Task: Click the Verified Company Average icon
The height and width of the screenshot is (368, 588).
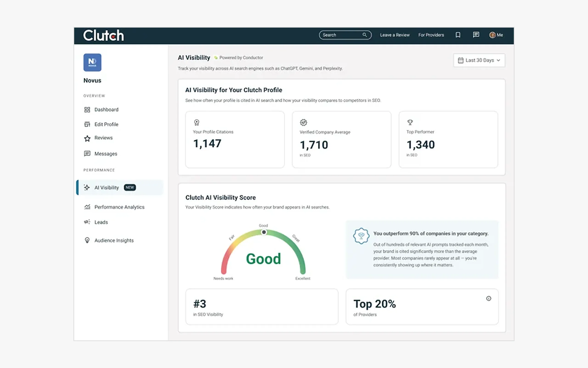Action: click(x=303, y=122)
